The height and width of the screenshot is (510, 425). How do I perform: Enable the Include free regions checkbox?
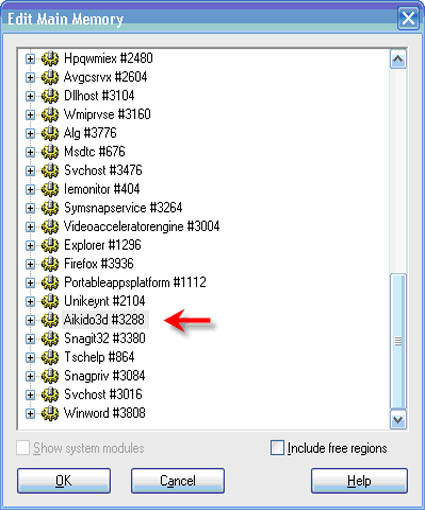tap(277, 448)
